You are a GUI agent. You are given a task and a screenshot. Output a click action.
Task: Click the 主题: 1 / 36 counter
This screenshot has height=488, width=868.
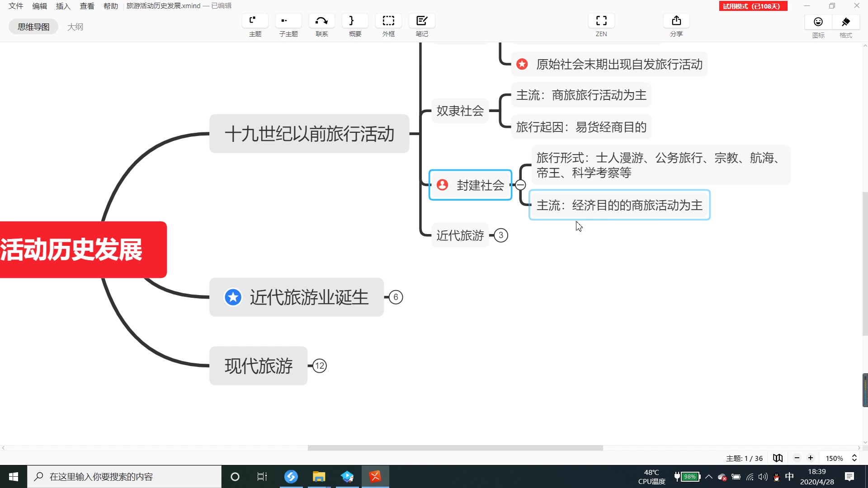tap(744, 458)
